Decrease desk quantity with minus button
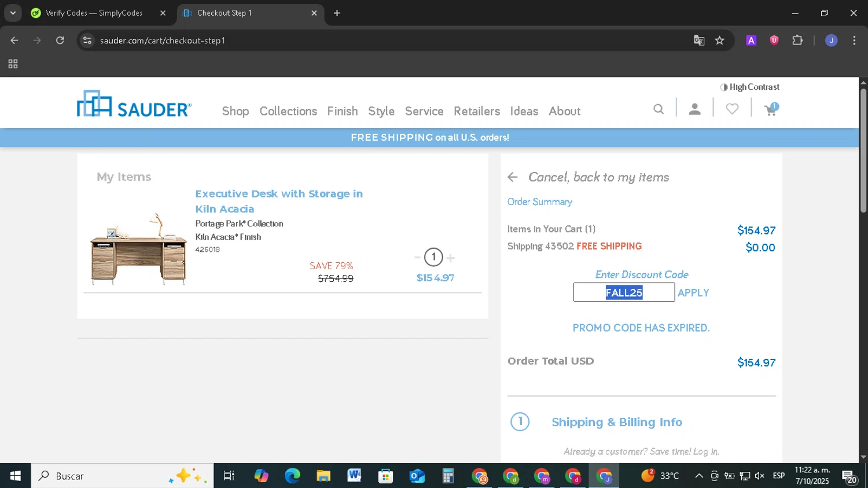868x488 pixels. tap(417, 257)
